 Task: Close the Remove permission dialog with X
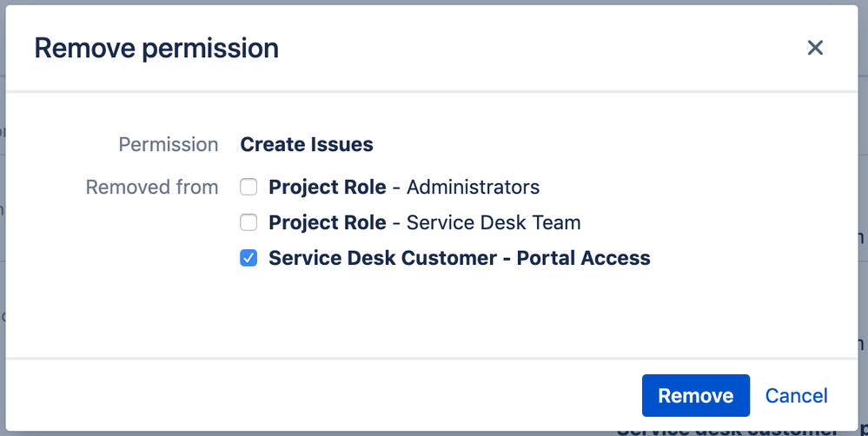(x=815, y=48)
